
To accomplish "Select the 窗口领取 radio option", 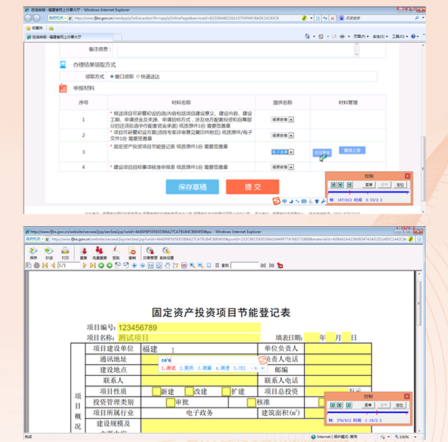I will [x=112, y=77].
